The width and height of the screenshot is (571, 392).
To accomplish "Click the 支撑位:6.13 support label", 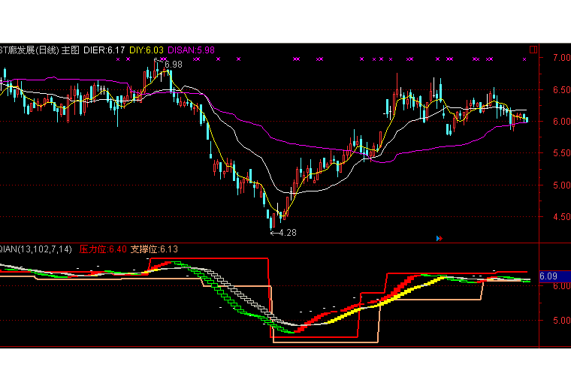I will (154, 249).
